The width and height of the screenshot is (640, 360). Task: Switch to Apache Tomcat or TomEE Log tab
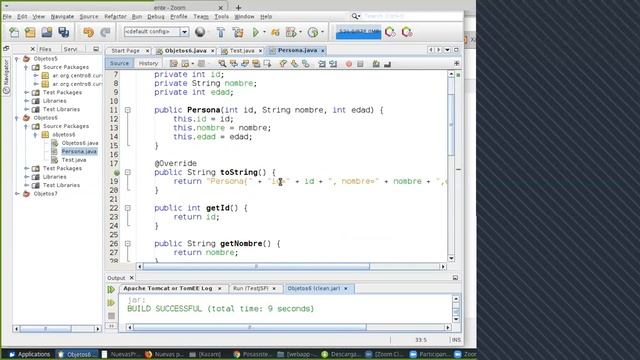click(168, 288)
